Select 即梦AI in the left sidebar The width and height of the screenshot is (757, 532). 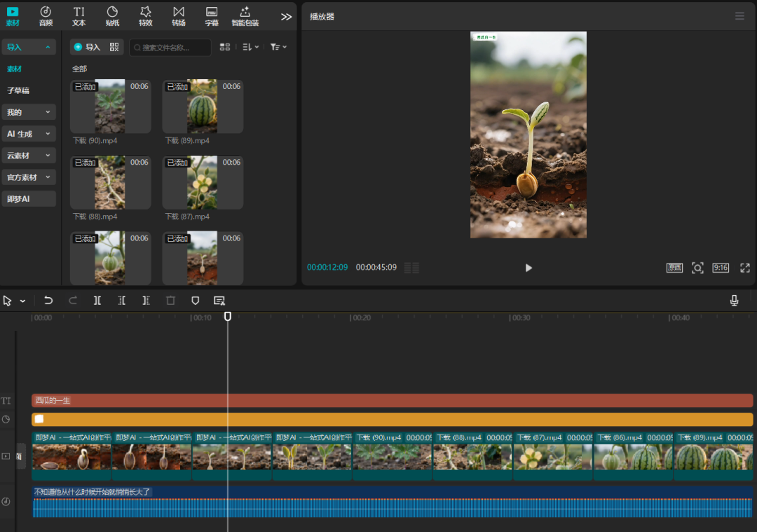click(28, 198)
